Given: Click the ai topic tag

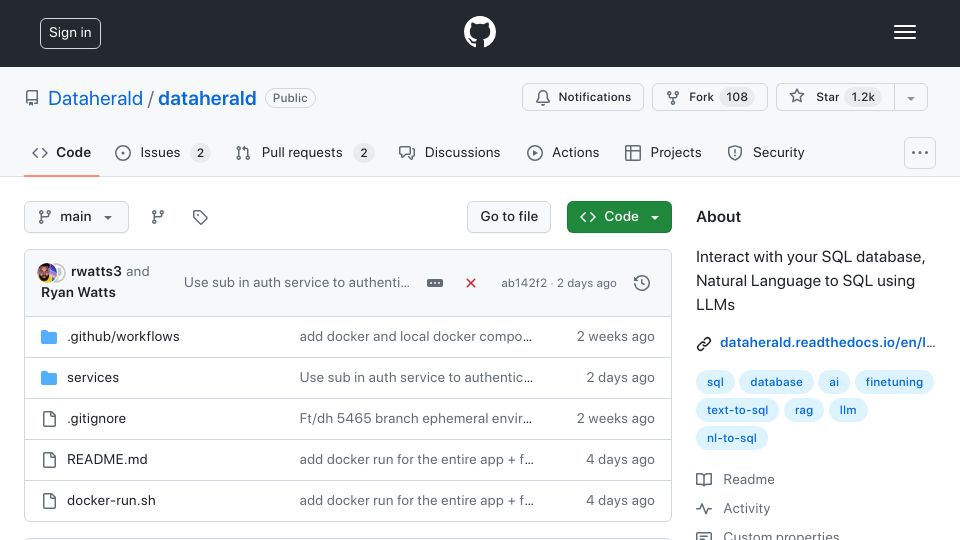Looking at the screenshot, I should [x=834, y=382].
